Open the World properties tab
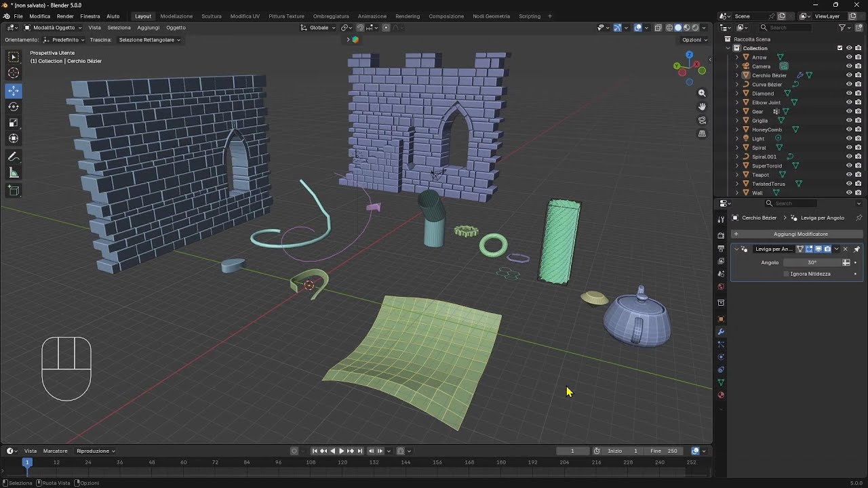 pyautogui.click(x=721, y=287)
